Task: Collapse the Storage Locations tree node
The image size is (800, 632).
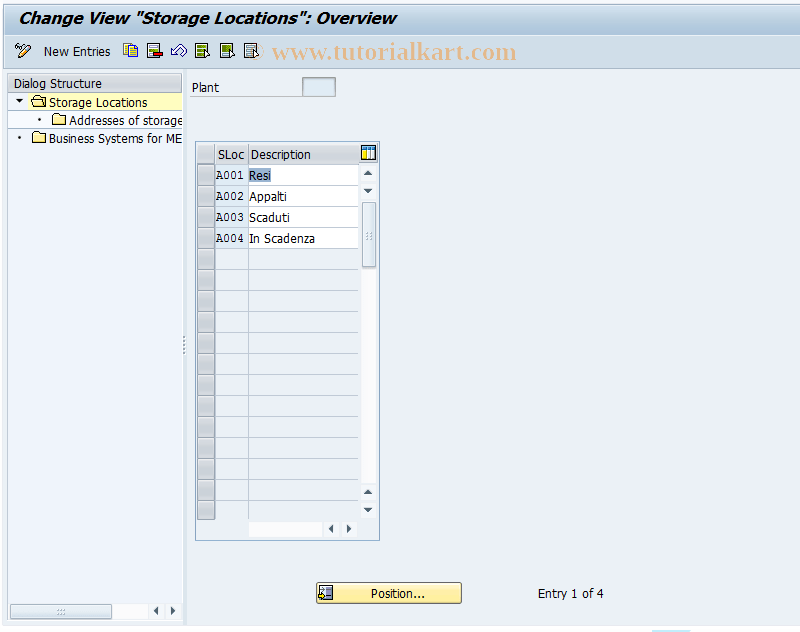Action: [x=17, y=102]
